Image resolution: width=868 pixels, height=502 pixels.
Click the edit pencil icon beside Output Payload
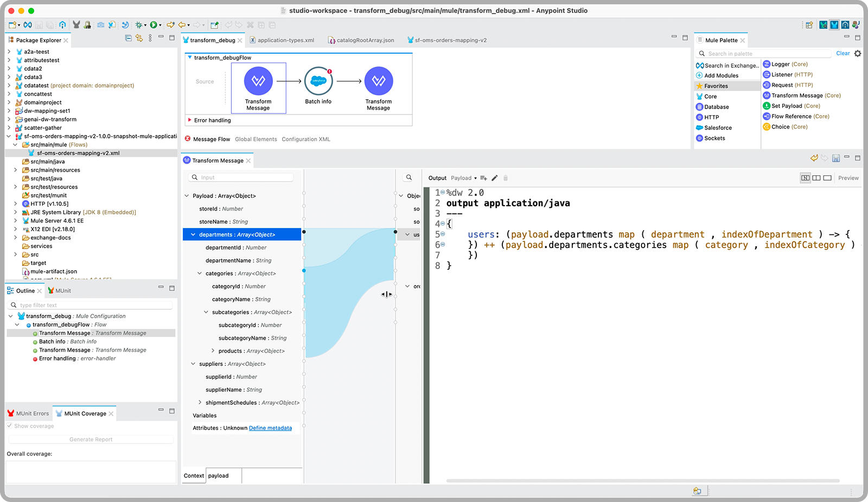pyautogui.click(x=495, y=178)
